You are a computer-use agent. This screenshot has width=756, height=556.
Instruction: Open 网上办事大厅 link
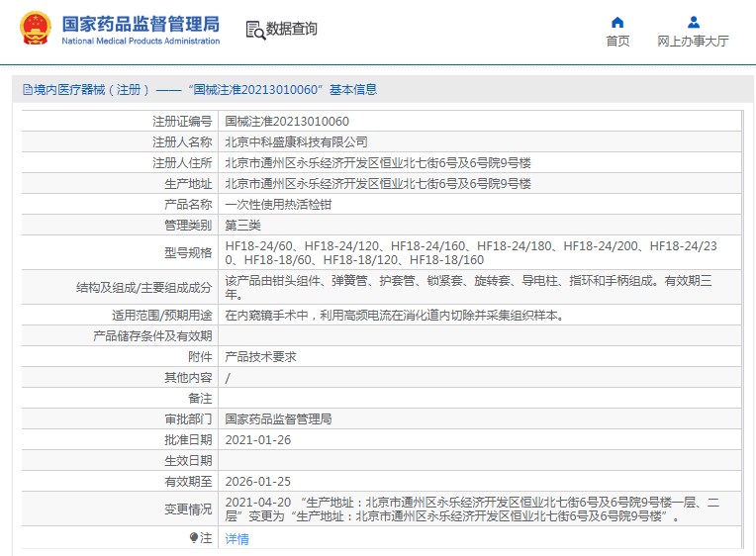(693, 41)
